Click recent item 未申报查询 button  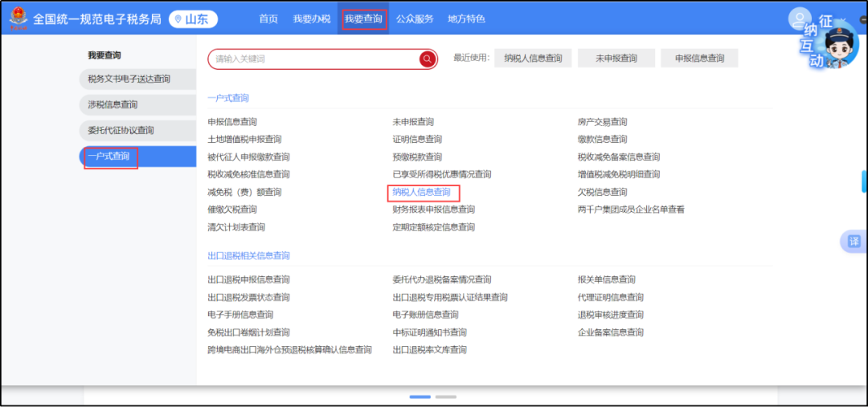tap(616, 58)
